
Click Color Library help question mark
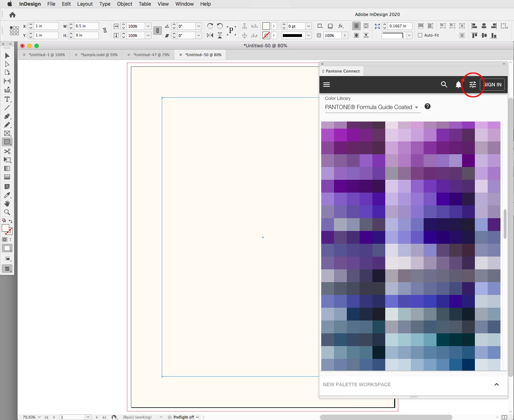pos(428,106)
